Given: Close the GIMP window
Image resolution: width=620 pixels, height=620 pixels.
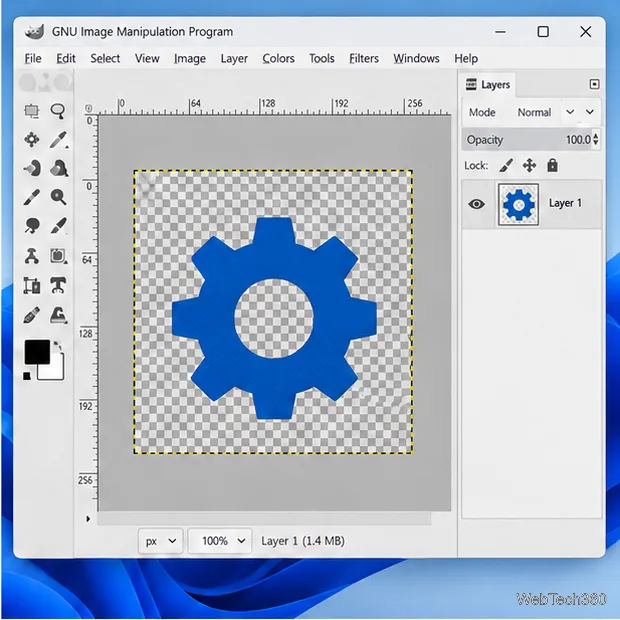Looking at the screenshot, I should (x=586, y=32).
